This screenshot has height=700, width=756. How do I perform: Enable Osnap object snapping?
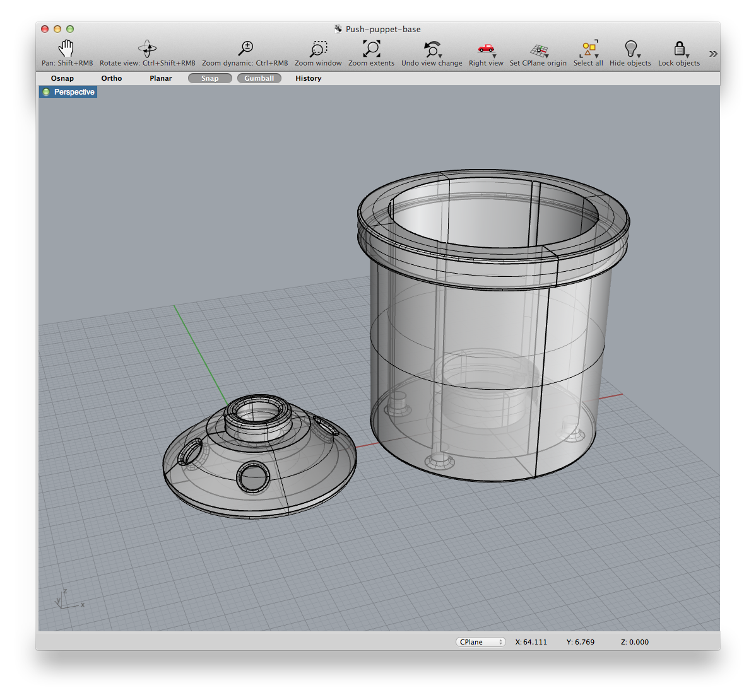(62, 78)
